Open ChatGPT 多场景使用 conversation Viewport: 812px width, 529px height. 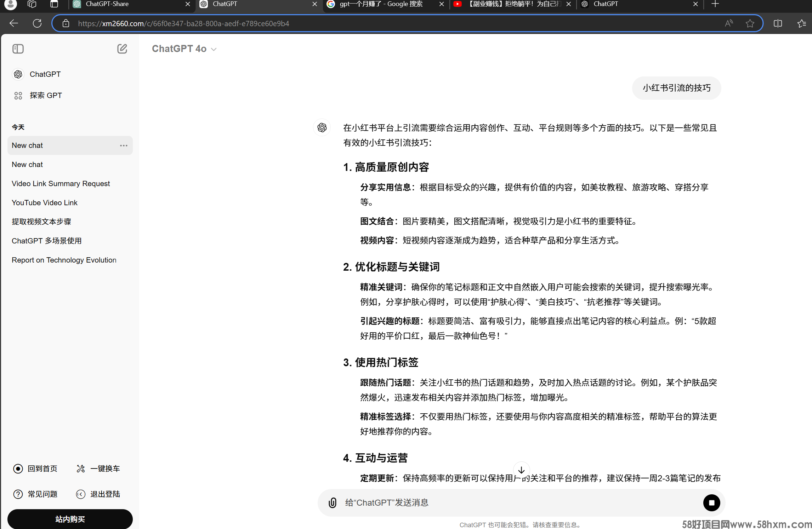click(x=70, y=241)
